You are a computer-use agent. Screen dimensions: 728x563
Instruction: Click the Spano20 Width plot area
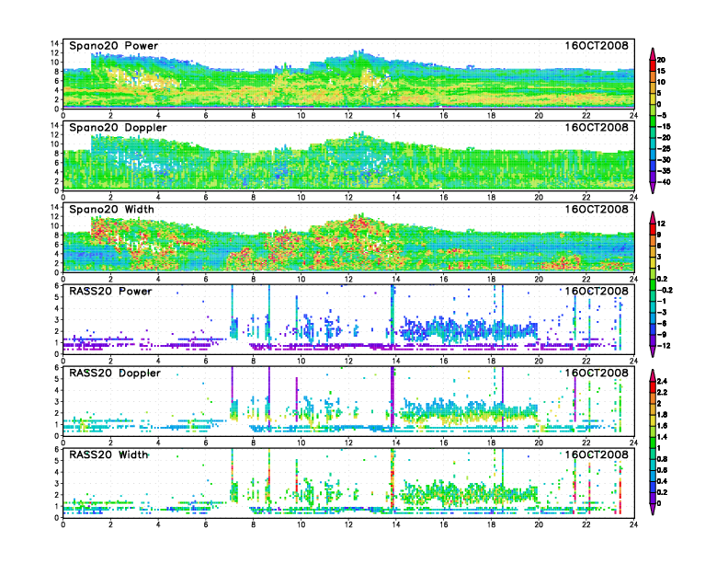coord(348,238)
